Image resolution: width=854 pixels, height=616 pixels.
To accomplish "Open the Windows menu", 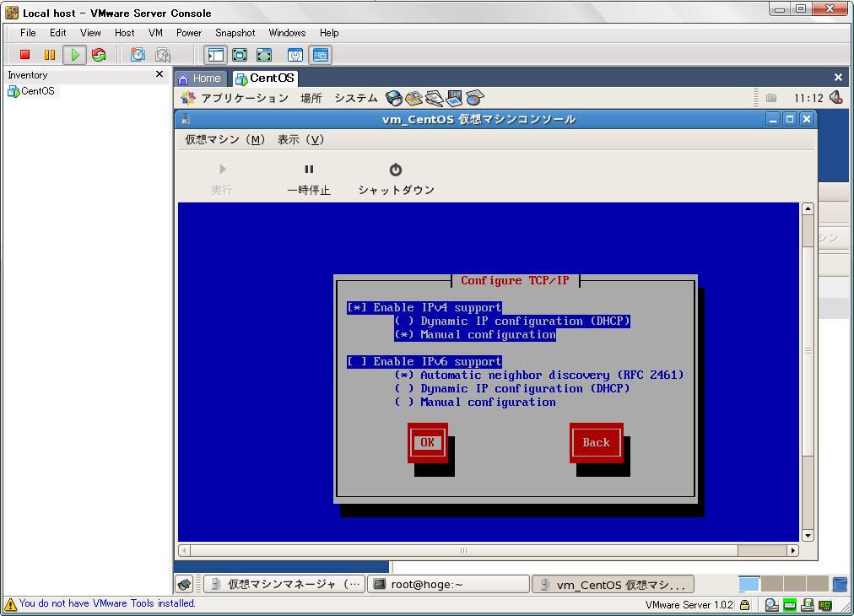I will [x=287, y=33].
